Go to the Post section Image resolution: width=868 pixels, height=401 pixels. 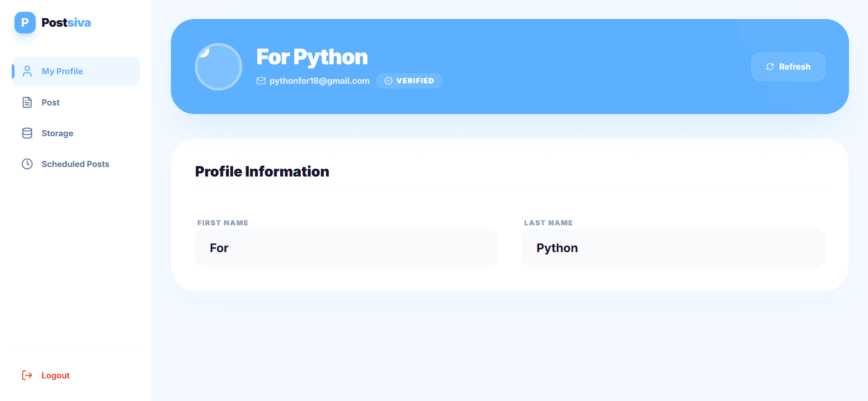pos(51,103)
